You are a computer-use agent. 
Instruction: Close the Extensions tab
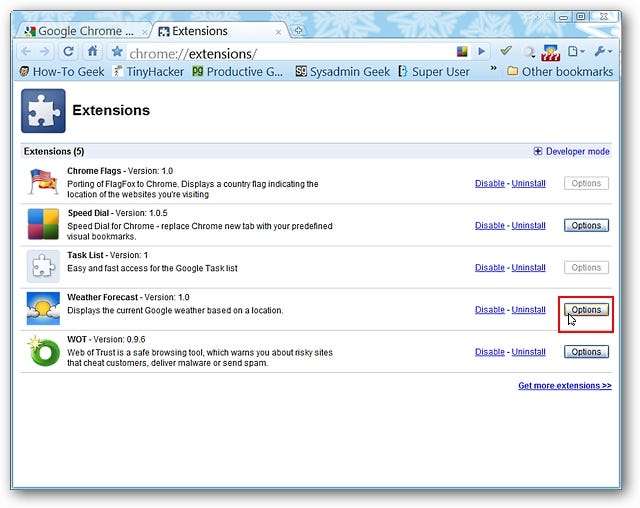point(278,32)
